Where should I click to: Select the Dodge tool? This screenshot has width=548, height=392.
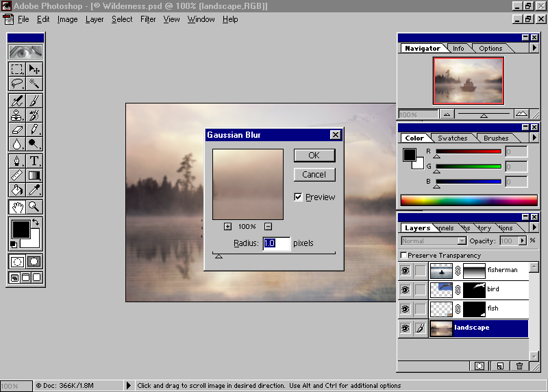click(34, 144)
